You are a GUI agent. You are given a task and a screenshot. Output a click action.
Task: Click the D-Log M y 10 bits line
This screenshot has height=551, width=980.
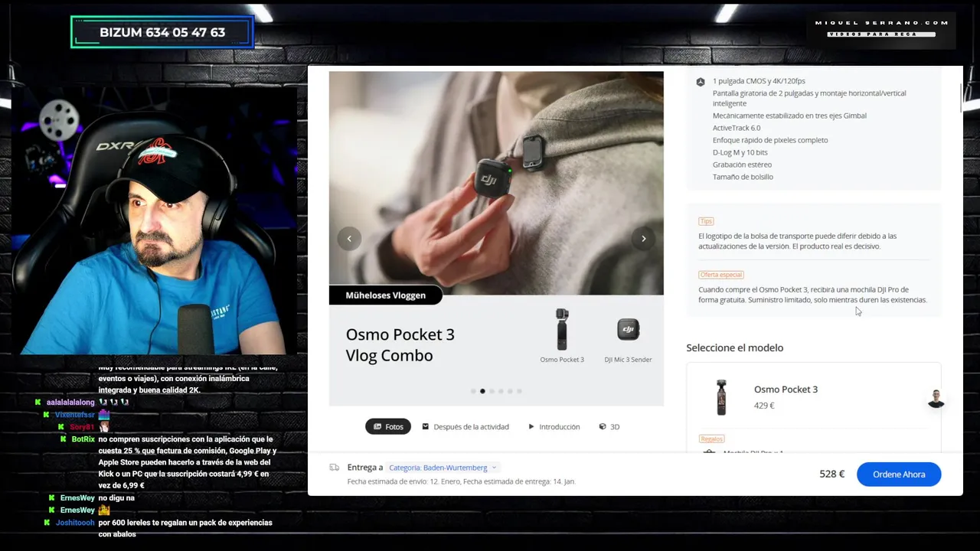pos(740,152)
